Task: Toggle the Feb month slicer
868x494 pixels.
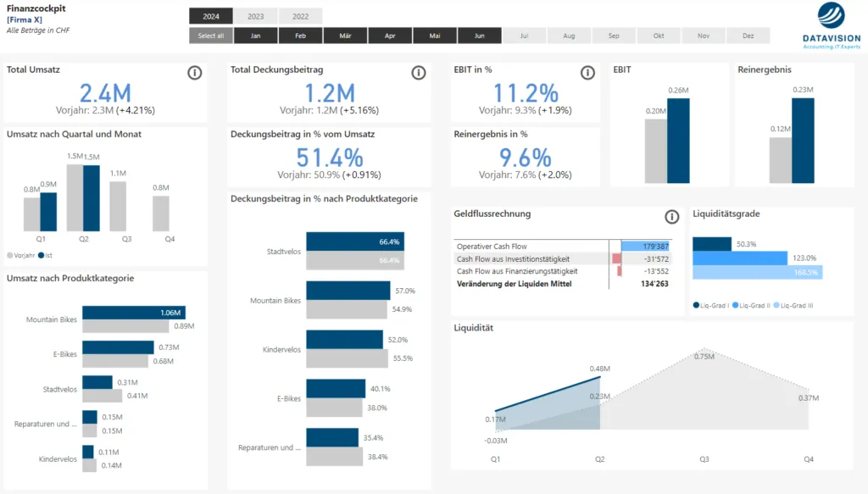Action: (x=301, y=36)
